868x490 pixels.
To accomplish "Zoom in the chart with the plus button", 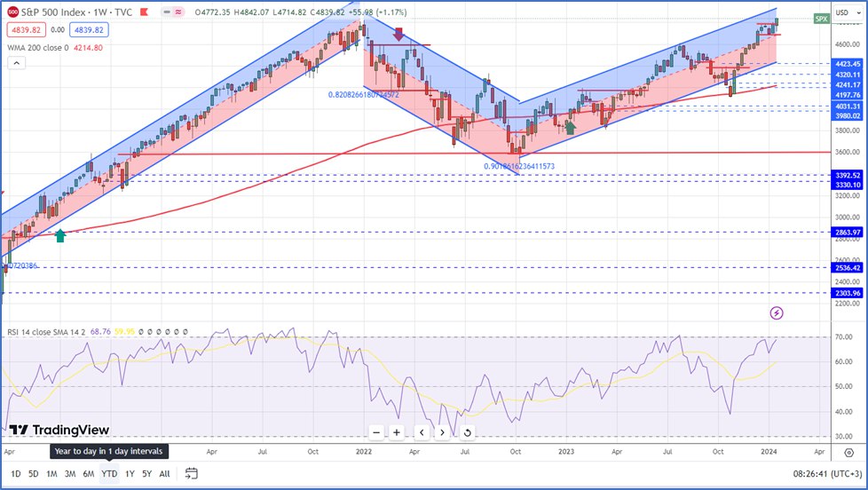I will (397, 432).
